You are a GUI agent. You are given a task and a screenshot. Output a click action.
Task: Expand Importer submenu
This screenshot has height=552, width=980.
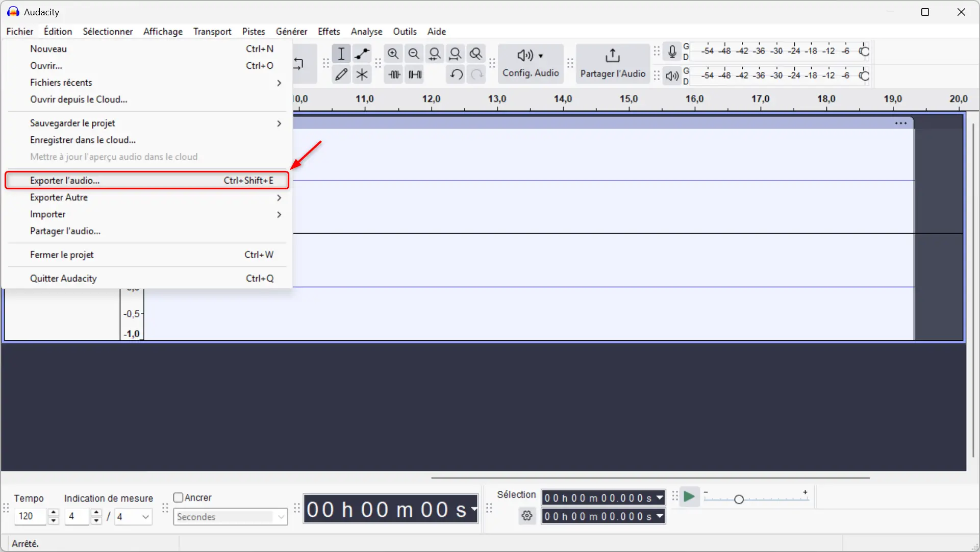pos(147,214)
